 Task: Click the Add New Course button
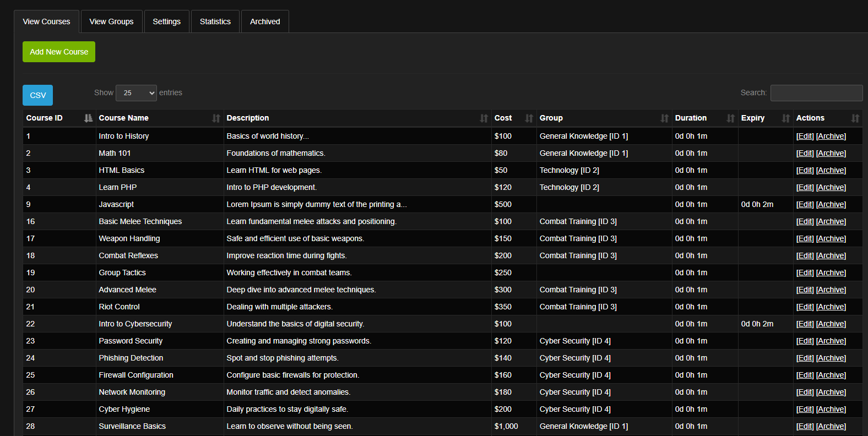coord(59,52)
